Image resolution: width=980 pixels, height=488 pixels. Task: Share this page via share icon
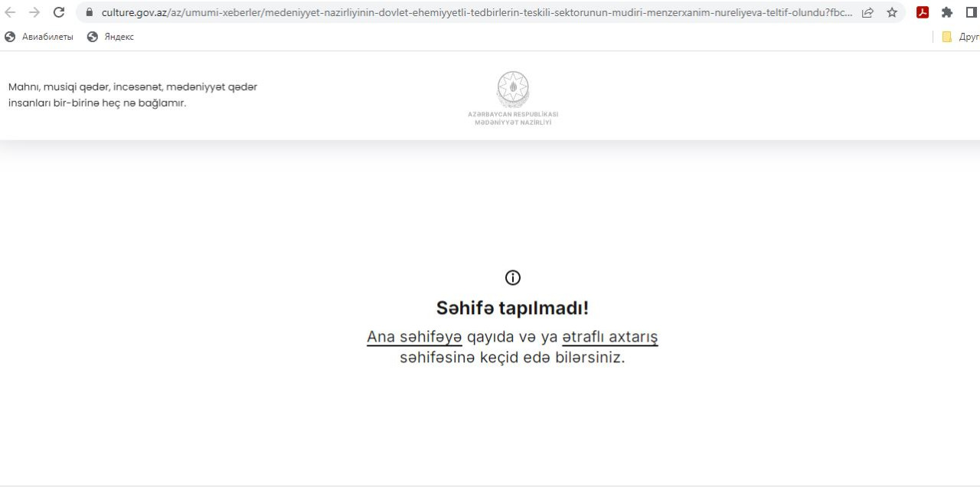pos(867,12)
